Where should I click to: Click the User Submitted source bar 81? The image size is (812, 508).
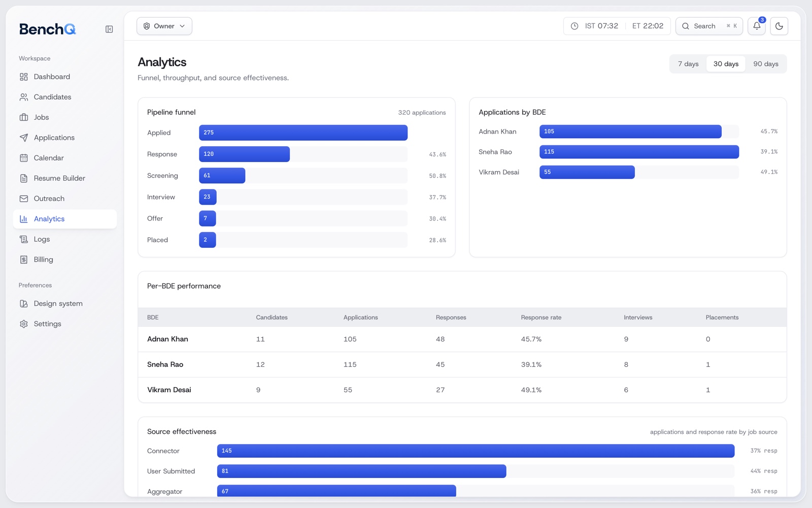pyautogui.click(x=361, y=471)
